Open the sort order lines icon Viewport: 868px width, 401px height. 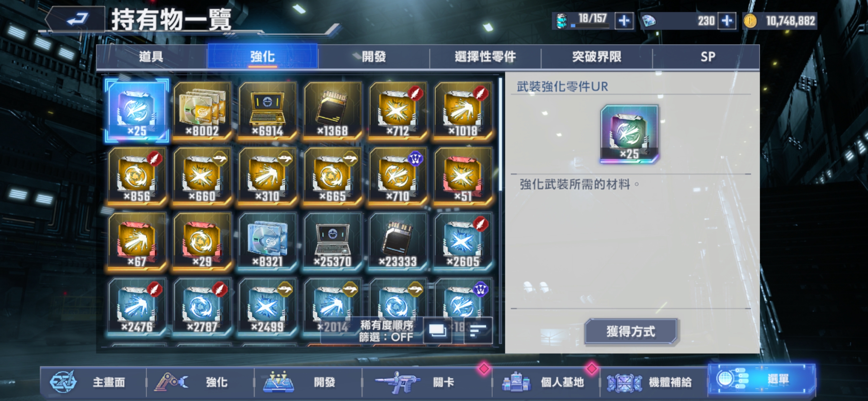478,330
